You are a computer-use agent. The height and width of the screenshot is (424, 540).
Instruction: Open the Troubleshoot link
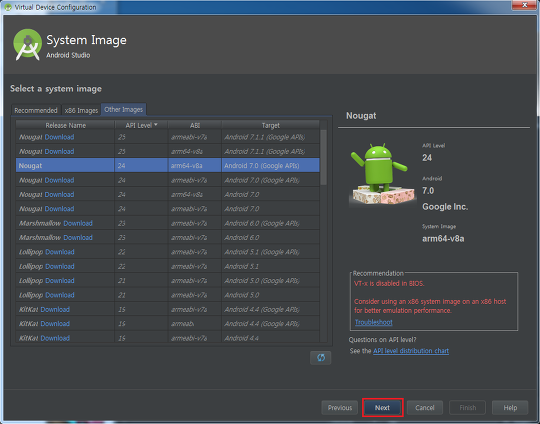[374, 322]
